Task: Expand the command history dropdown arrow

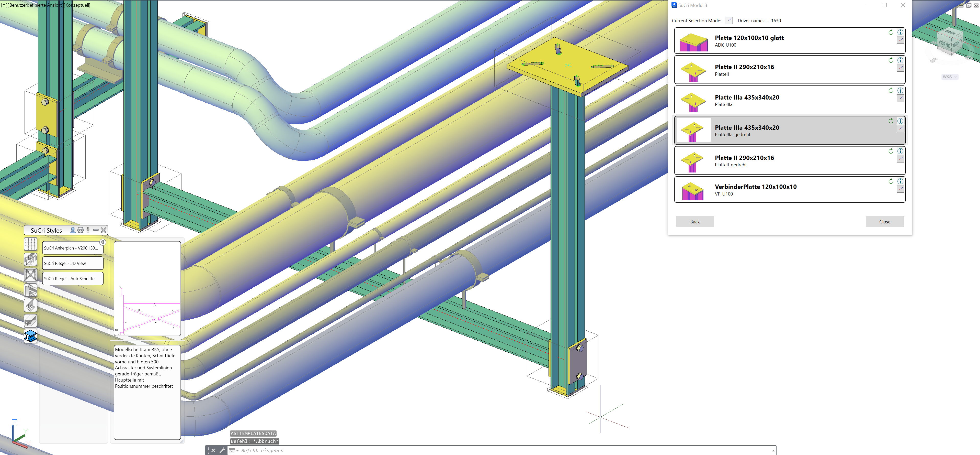Action: [x=773, y=450]
